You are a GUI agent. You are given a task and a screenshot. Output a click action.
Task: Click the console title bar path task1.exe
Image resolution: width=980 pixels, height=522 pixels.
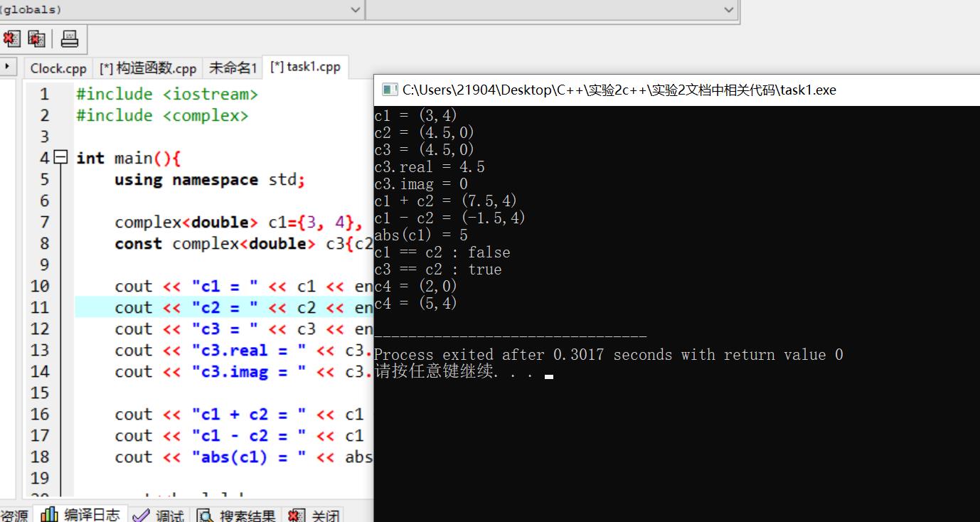pyautogui.click(x=619, y=90)
